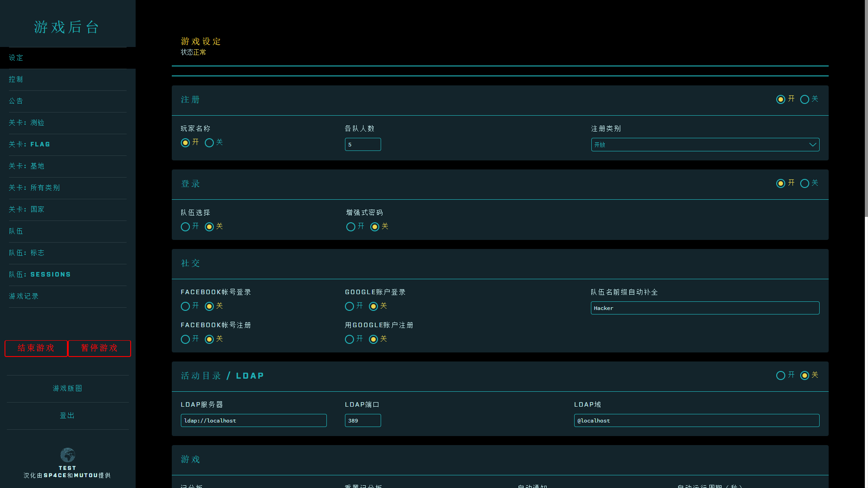The height and width of the screenshot is (488, 868).
Task: Enable 活动目录 / LDAP with the 开 option
Action: tap(781, 375)
